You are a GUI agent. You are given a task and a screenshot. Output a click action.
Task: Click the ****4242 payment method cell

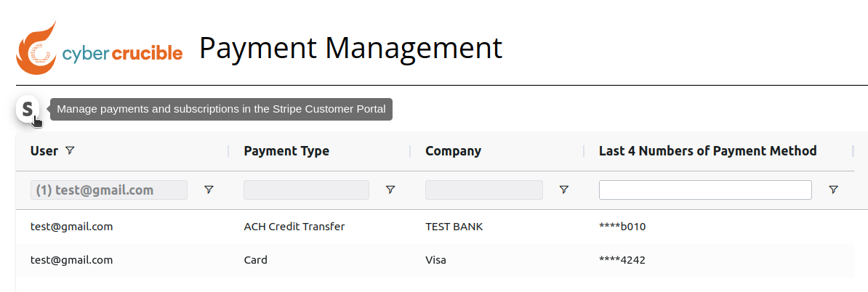tap(622, 260)
